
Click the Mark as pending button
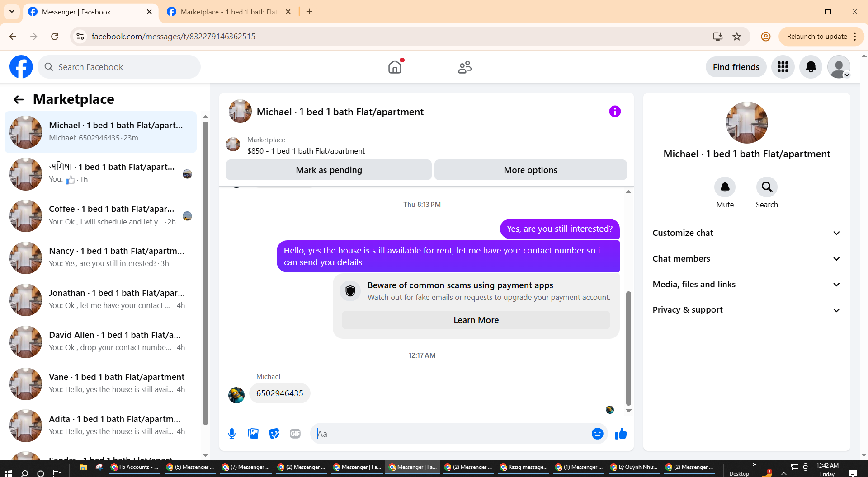point(329,170)
